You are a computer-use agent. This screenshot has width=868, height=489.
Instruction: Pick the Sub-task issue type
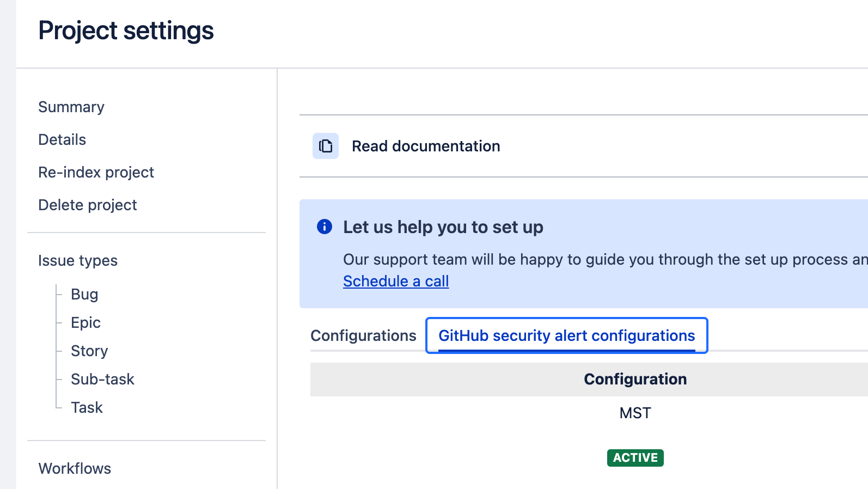tap(102, 380)
